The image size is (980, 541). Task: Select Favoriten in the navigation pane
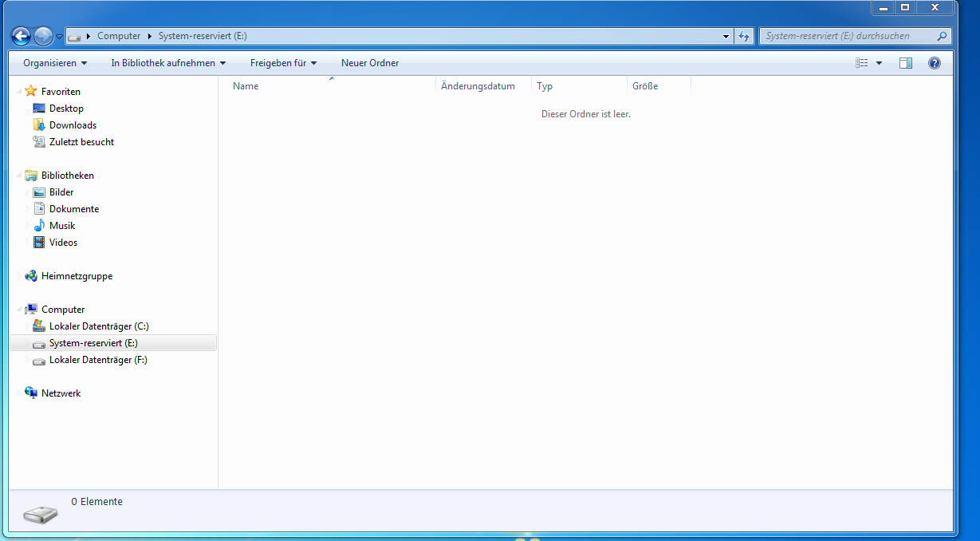tap(61, 92)
